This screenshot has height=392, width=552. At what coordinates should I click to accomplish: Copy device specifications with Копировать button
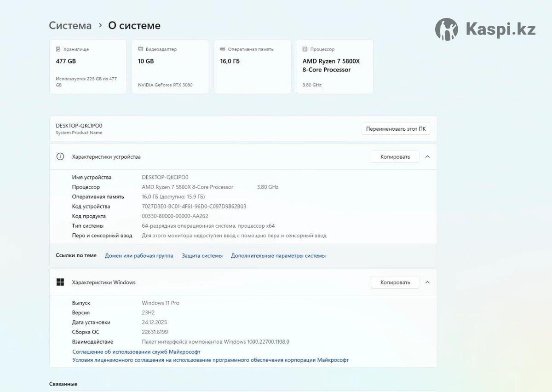point(395,157)
